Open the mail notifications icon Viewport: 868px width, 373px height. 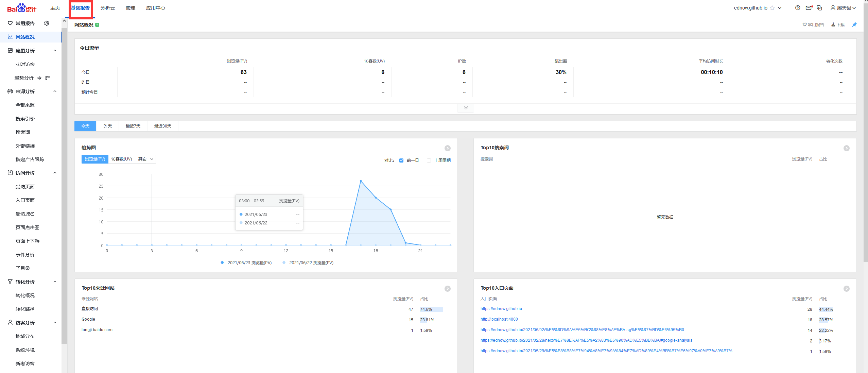point(809,8)
